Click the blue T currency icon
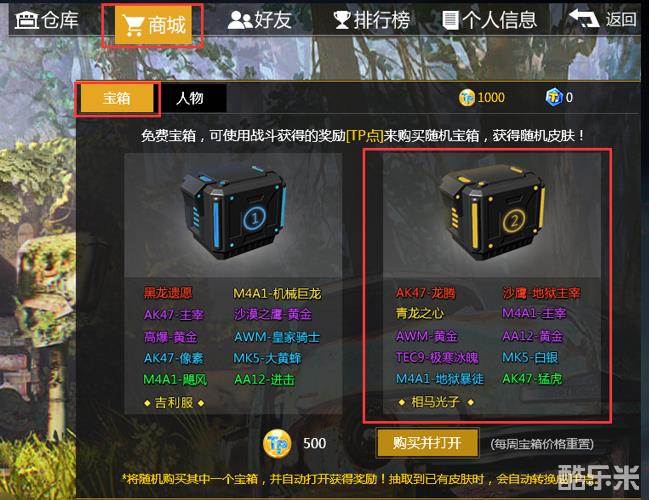 pyautogui.click(x=554, y=98)
